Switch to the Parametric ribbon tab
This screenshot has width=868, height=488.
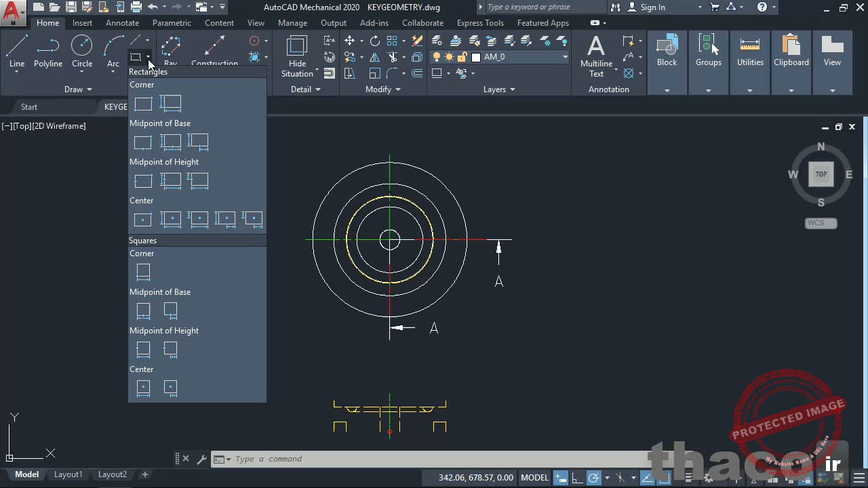(172, 23)
